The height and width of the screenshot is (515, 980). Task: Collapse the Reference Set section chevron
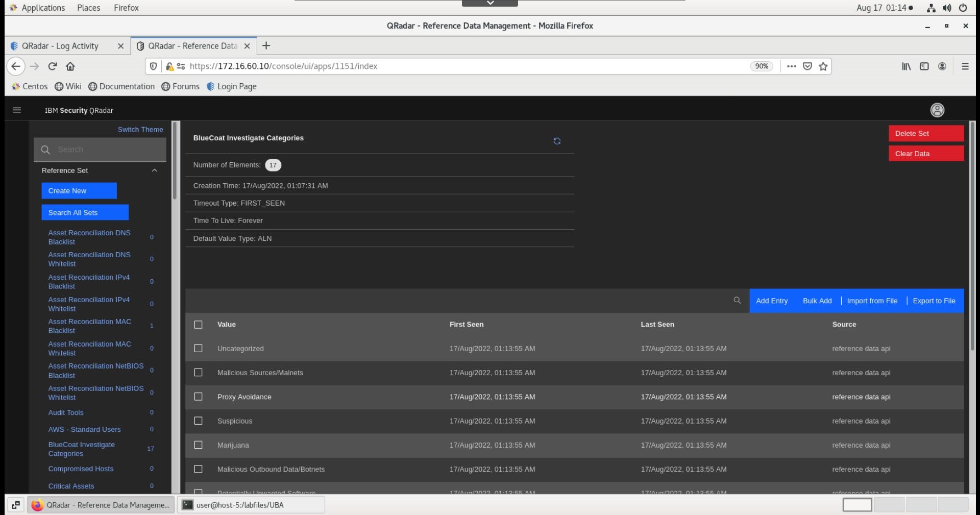(154, 170)
